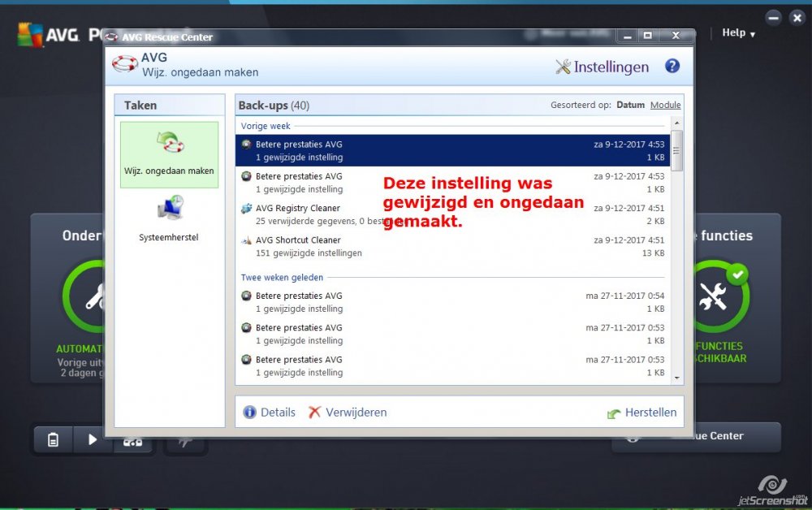
Task: Sort backups by Module
Action: (666, 105)
